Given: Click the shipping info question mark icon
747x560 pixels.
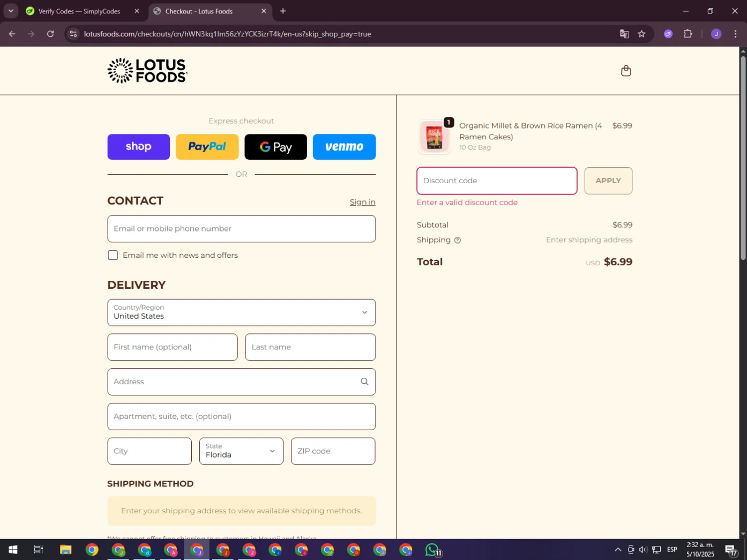Looking at the screenshot, I should (x=458, y=240).
